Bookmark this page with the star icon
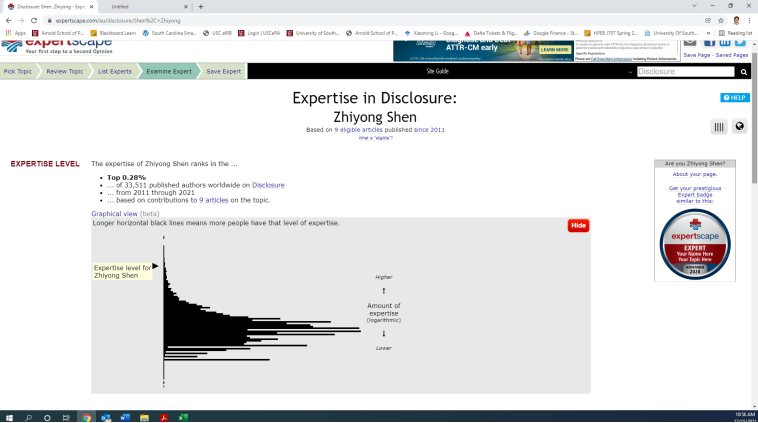Screen dimensions: 758x423 pyautogui.click(x=721, y=20)
